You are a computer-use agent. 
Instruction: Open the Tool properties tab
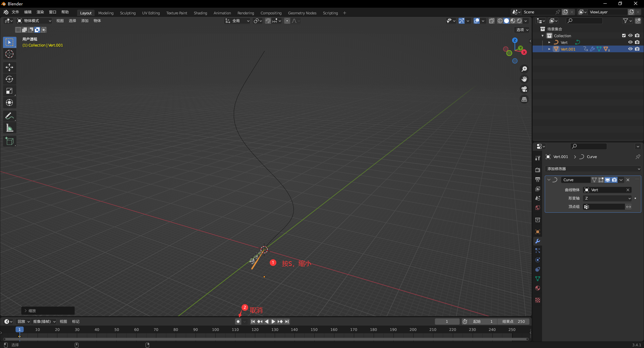click(x=538, y=158)
